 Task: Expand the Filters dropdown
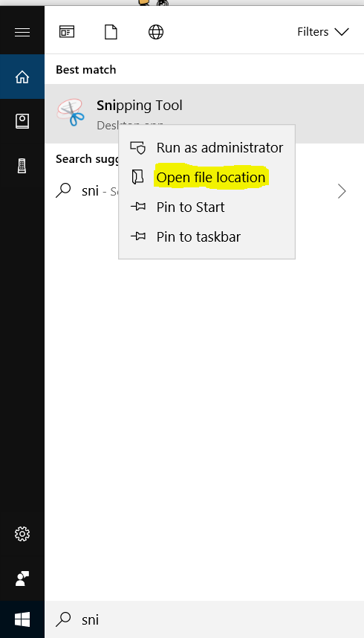pyautogui.click(x=323, y=32)
